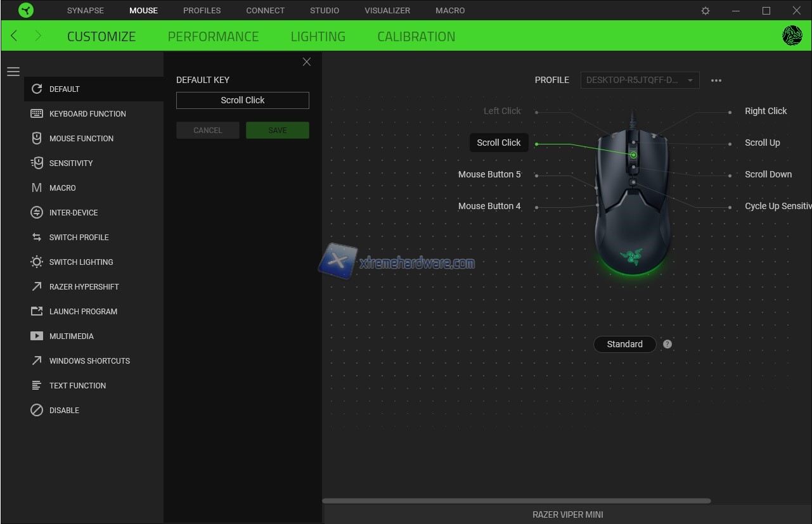Open the Sensitivity option icon
The width and height of the screenshot is (812, 524).
click(37, 163)
